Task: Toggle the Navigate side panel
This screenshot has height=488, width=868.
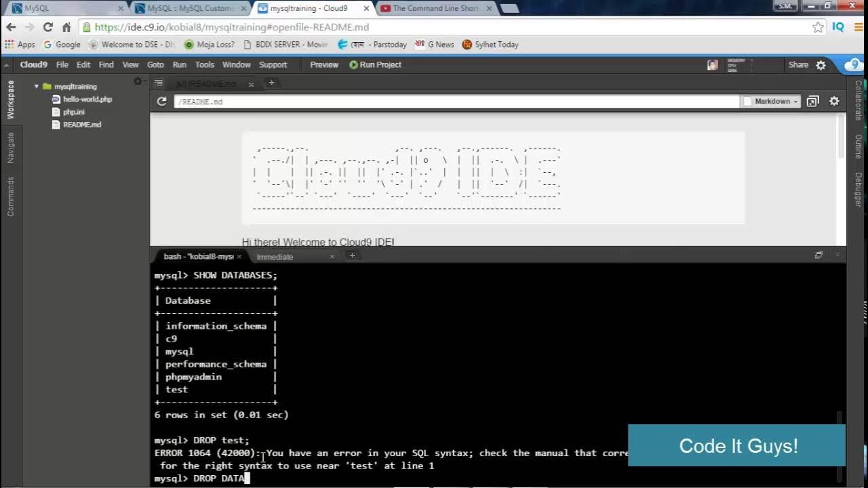Action: click(10, 147)
